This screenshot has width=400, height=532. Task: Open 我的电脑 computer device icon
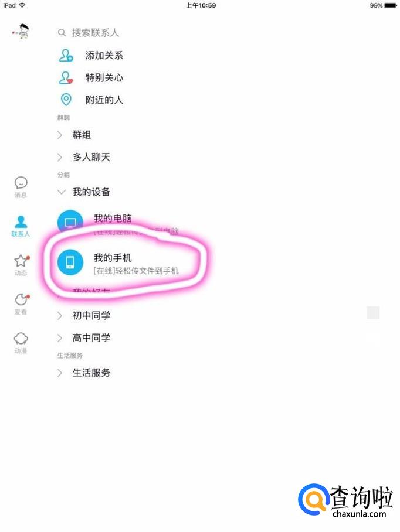[70, 222]
